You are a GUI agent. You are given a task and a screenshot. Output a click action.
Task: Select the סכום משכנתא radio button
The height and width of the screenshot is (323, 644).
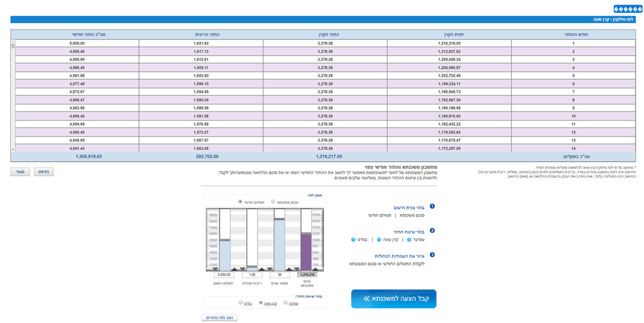pos(273,202)
